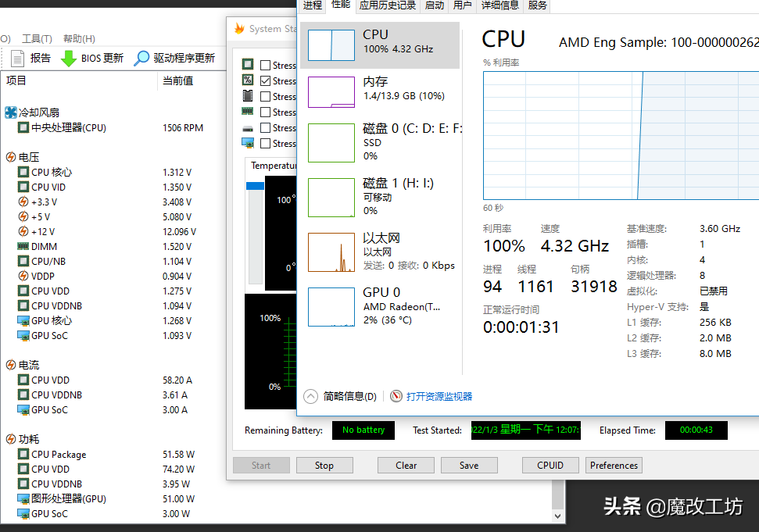Select the 冷却风扇 category icon
This screenshot has width=759, height=532.
tap(11, 112)
